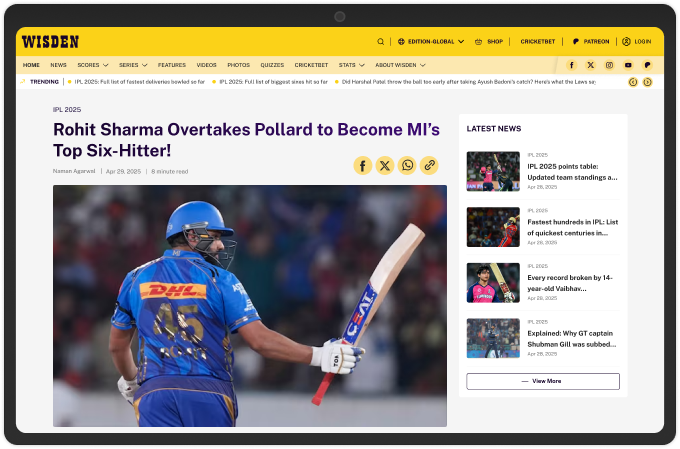680x449 pixels.
Task: Click next trending arrow button
Action: pos(647,82)
